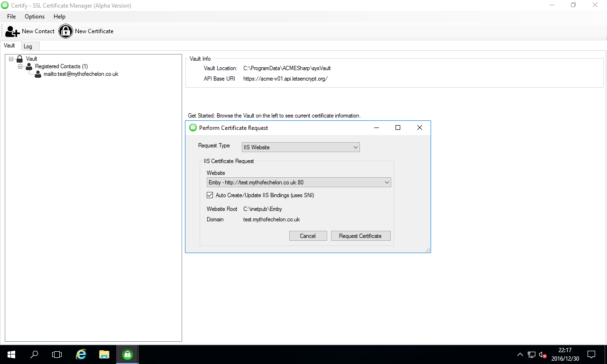Open the Help menu
This screenshot has width=607, height=364.
[59, 17]
